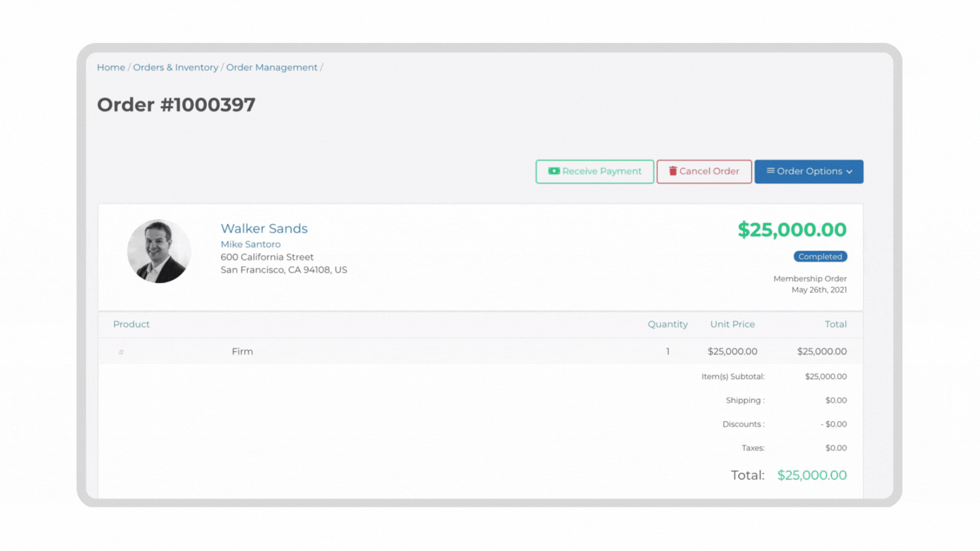Expand the Order Options dropdown chevron
The width and height of the screenshot is (980, 551).
[849, 172]
